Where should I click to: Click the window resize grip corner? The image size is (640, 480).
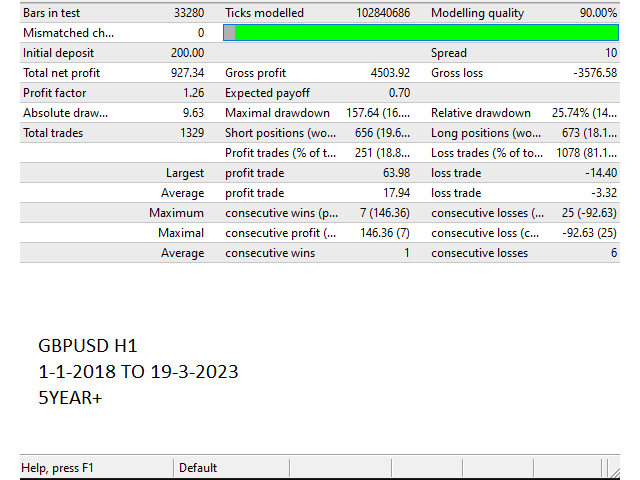coord(613,471)
